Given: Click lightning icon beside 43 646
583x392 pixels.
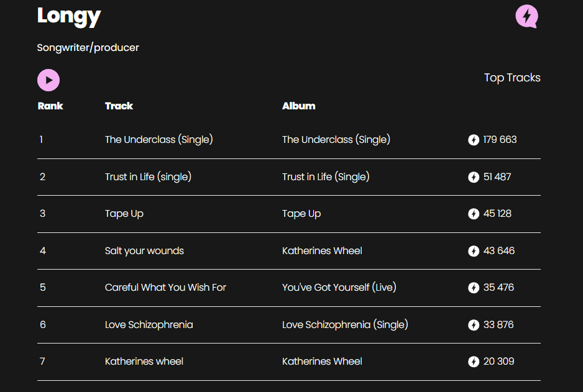Looking at the screenshot, I should (474, 251).
